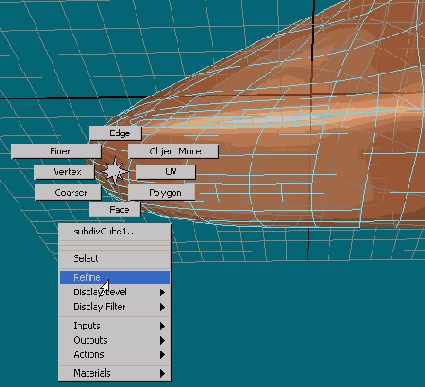Expand the arrow beside Actions
This screenshot has width=425, height=387.
coord(162,355)
